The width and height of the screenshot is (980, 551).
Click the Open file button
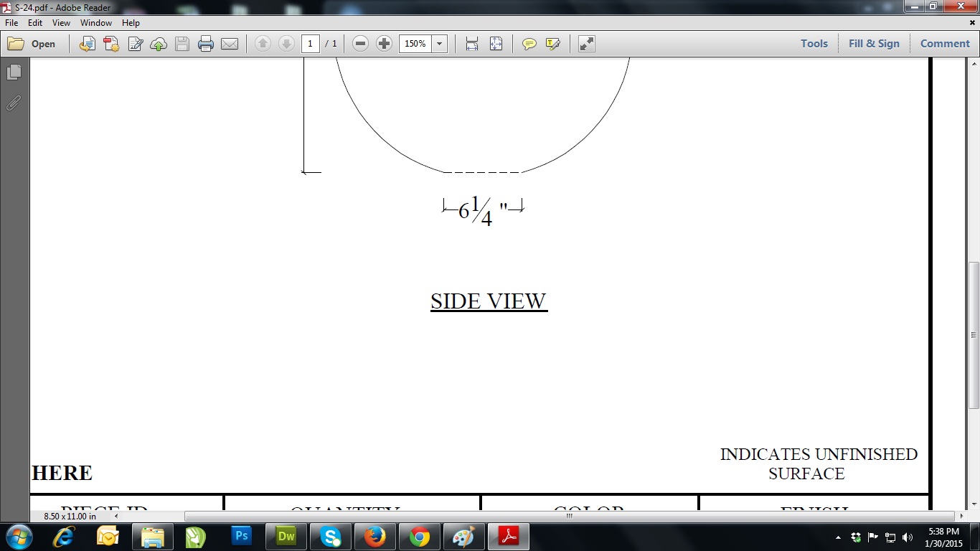(32, 44)
